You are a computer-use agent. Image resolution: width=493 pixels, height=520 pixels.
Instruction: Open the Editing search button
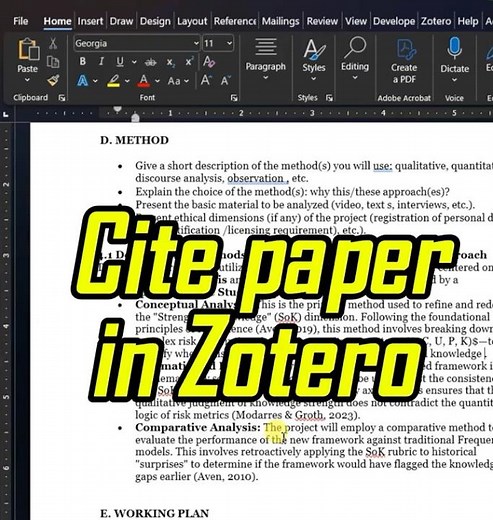point(355,59)
